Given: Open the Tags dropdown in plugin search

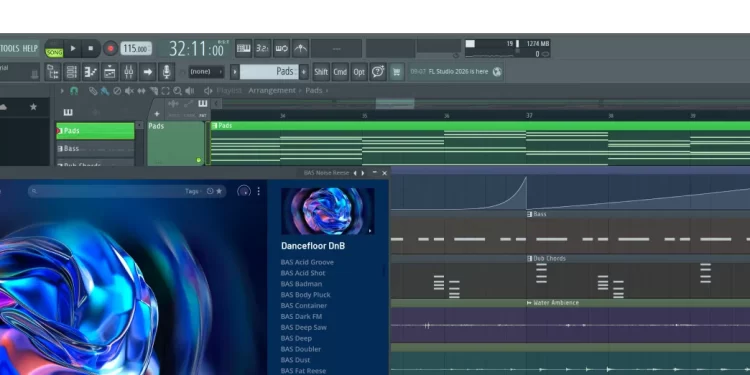Looking at the screenshot, I should click(193, 191).
